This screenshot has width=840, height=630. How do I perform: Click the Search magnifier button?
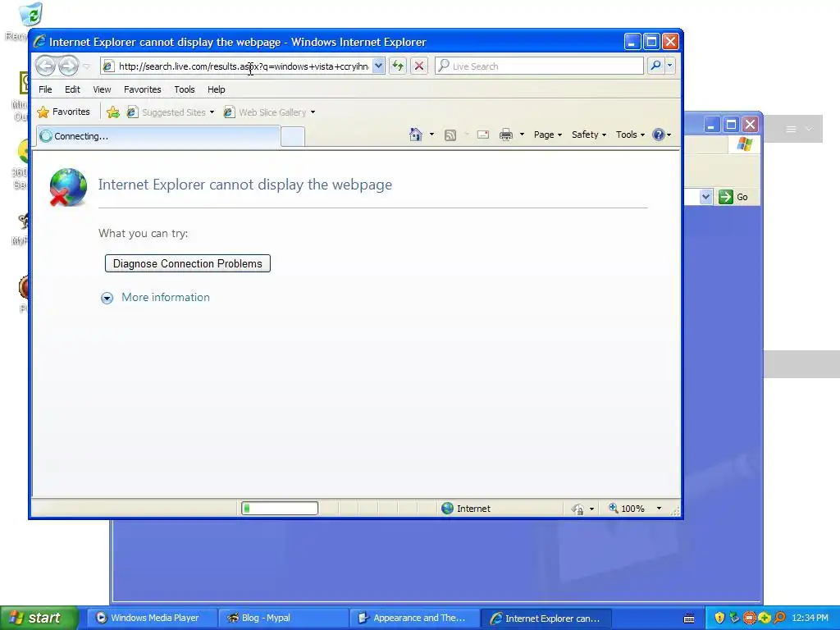[x=655, y=66]
